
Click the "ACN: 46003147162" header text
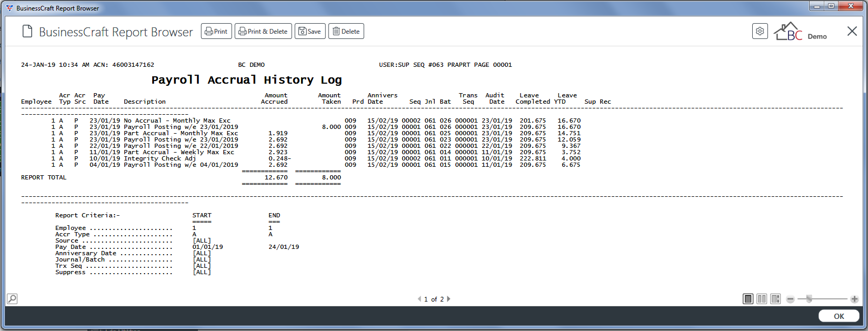(x=124, y=65)
